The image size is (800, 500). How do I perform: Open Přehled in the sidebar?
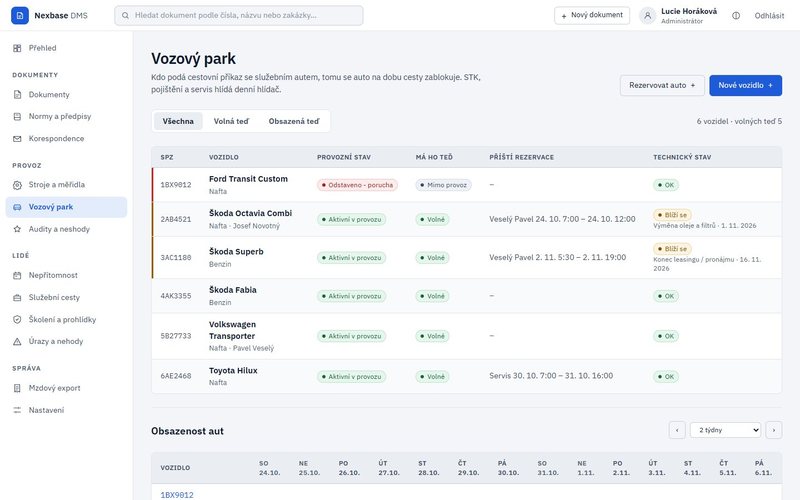pyautogui.click(x=66, y=48)
